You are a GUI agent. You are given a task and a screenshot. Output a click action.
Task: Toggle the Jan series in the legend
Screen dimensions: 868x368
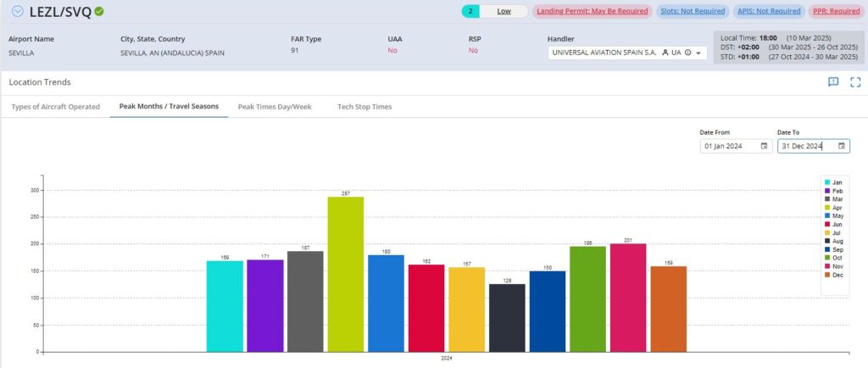coord(832,182)
